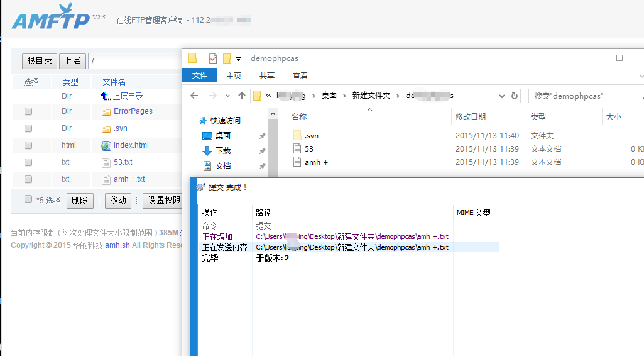Click the index.html file icon

click(x=106, y=145)
